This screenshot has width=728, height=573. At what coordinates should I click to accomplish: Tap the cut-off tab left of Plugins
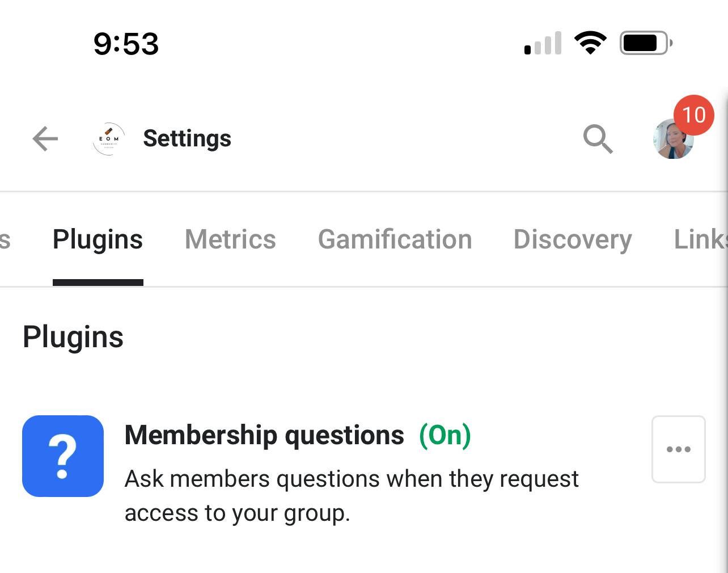point(5,239)
